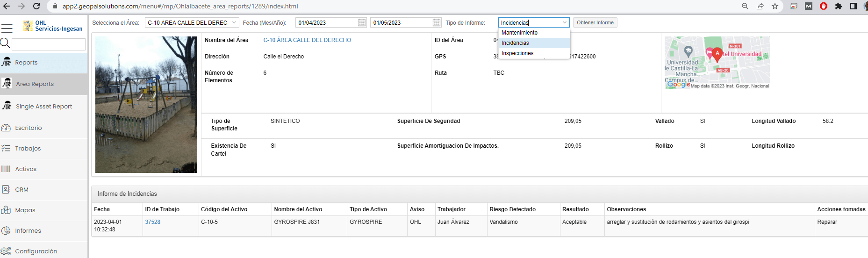868x258 pixels.
Task: Select Mantenimiento from the dropdown list
Action: [x=519, y=33]
